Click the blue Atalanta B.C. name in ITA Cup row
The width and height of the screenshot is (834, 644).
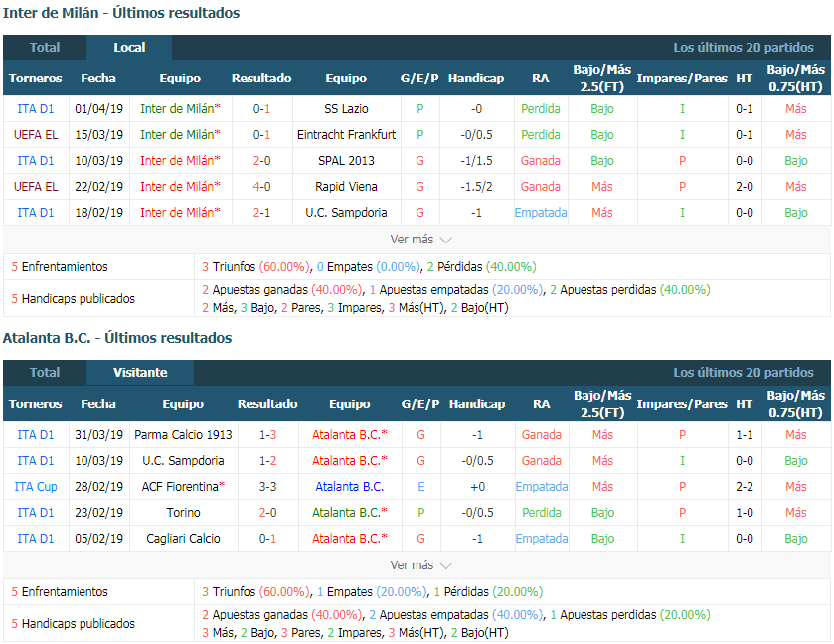(350, 487)
